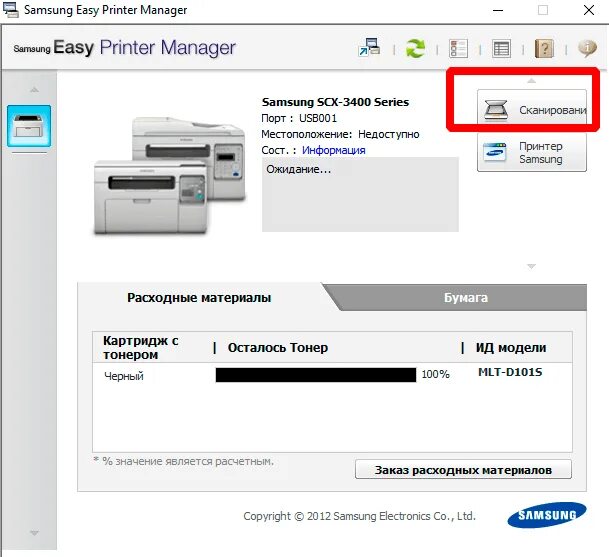The height and width of the screenshot is (557, 609).
Task: Click Samsung SCX-3400 Series title
Action: coord(335,102)
